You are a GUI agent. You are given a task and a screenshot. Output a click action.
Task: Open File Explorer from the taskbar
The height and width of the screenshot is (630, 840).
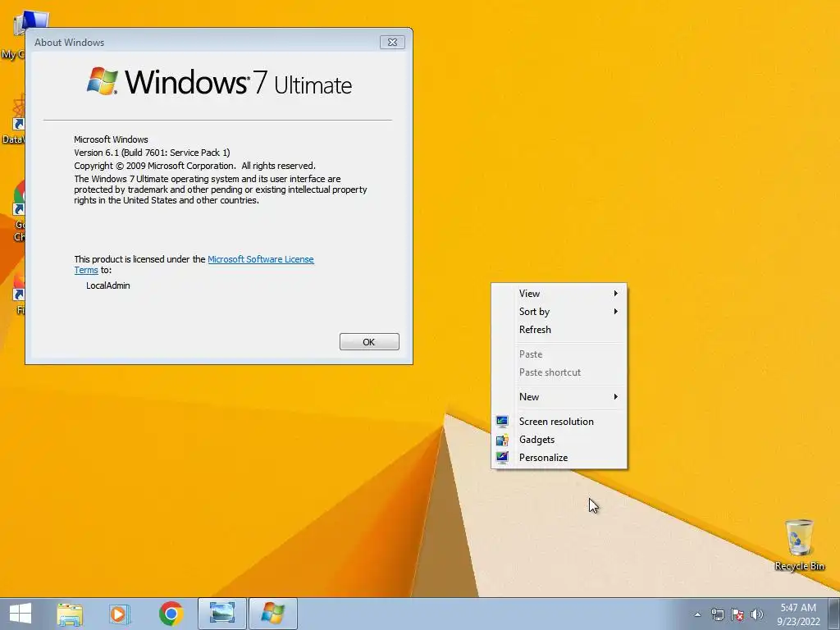[x=70, y=614]
